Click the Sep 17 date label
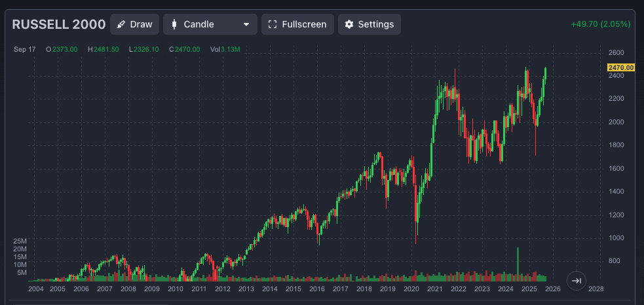Viewport: 644px width, 305px height. (x=24, y=49)
